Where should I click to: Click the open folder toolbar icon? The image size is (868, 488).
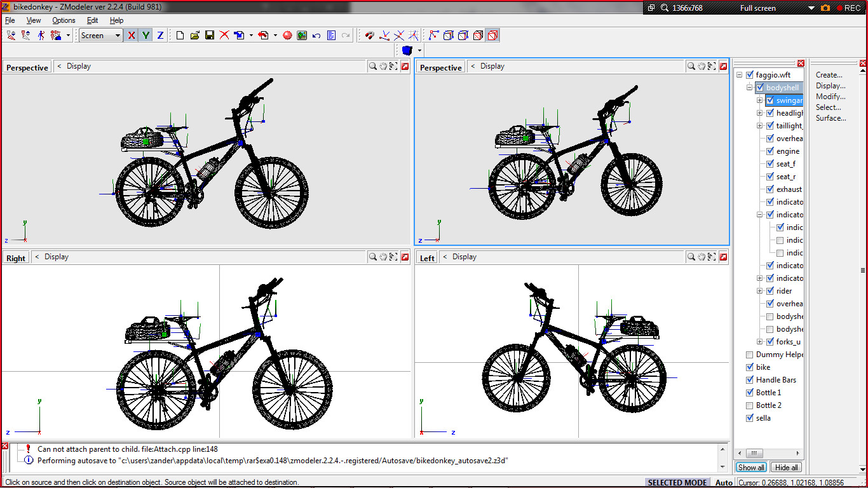click(195, 36)
